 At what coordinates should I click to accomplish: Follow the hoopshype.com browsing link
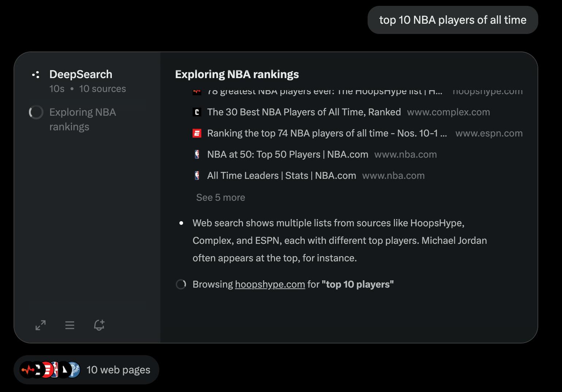point(270,284)
